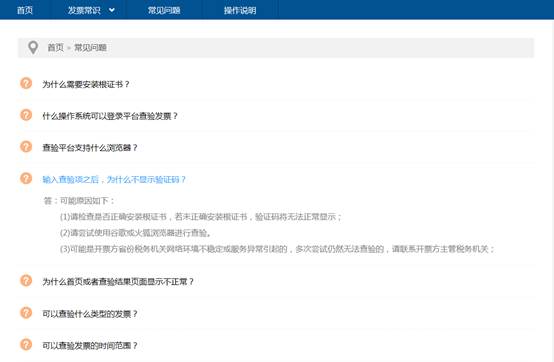The width and height of the screenshot is (554, 362).
Task: Open the 发票常识 menu
Action: [84, 10]
